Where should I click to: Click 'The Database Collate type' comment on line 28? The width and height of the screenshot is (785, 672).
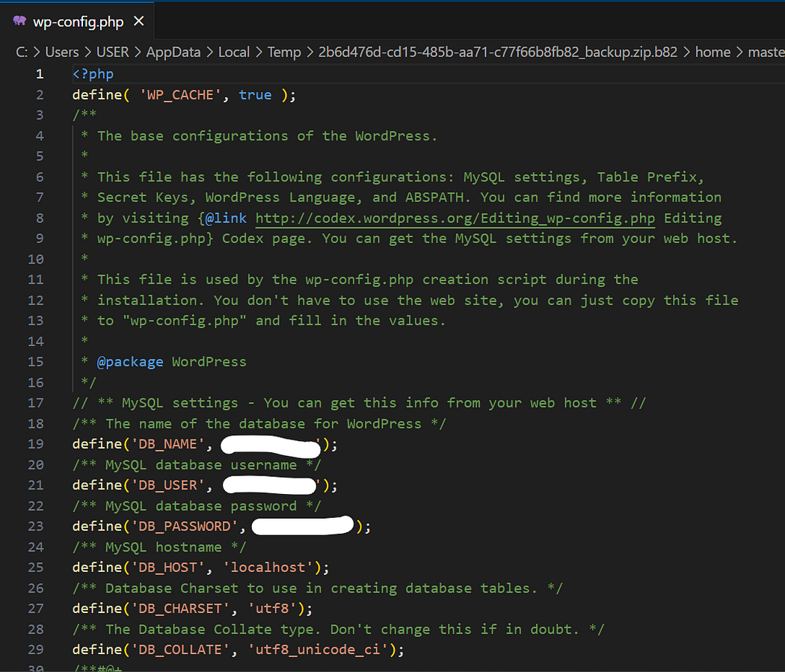click(x=339, y=629)
